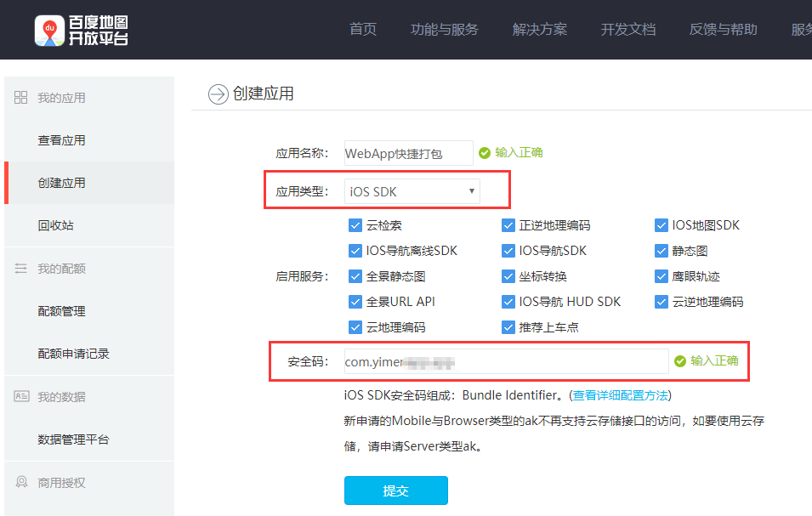Disable the 鹰眼轨迹 service checkbox
Image resolution: width=812 pixels, height=516 pixels.
tap(662, 276)
